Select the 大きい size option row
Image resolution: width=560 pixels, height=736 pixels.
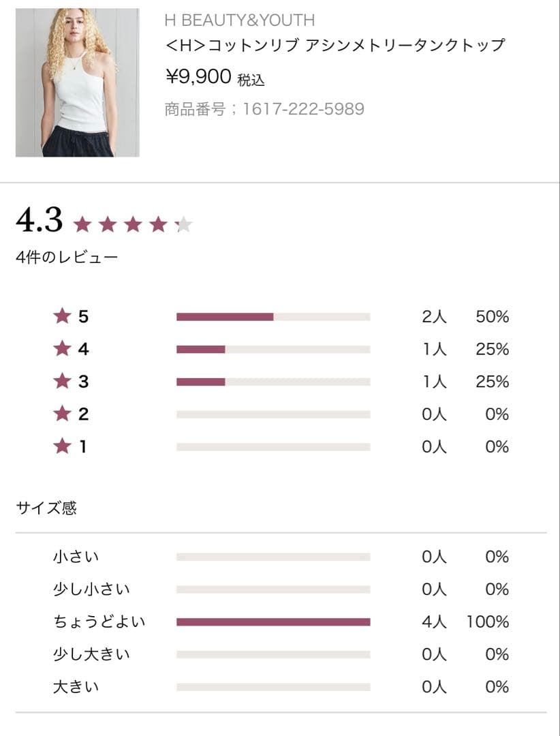(75, 686)
